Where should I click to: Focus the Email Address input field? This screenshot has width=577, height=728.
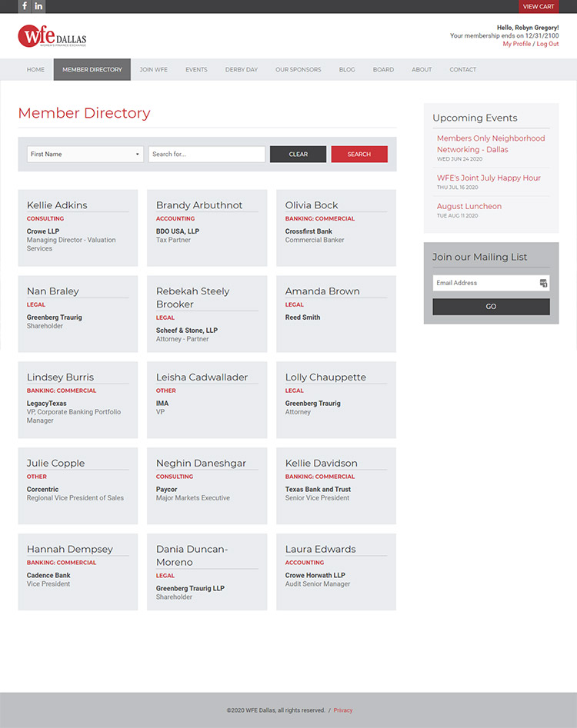[x=491, y=283]
